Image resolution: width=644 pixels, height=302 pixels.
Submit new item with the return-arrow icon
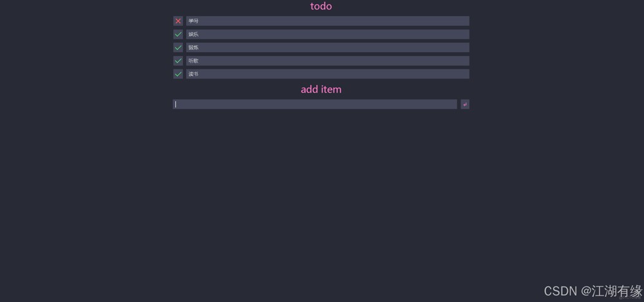tap(465, 104)
